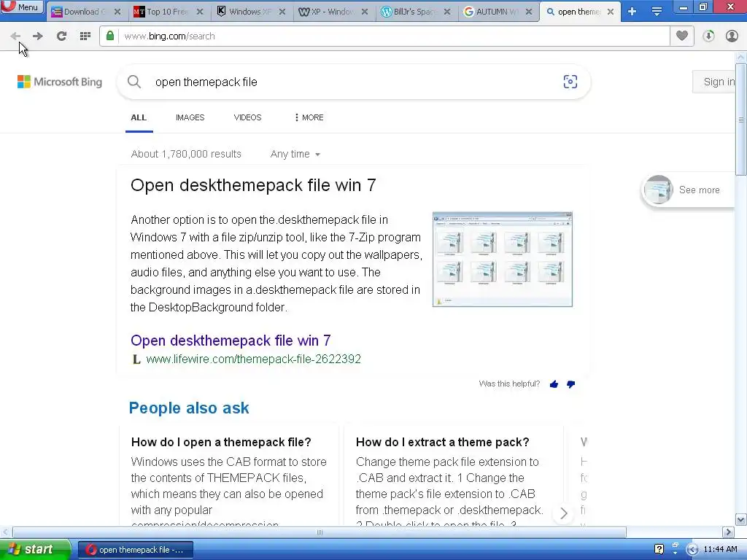Go forward with the forward arrow

[x=38, y=36]
